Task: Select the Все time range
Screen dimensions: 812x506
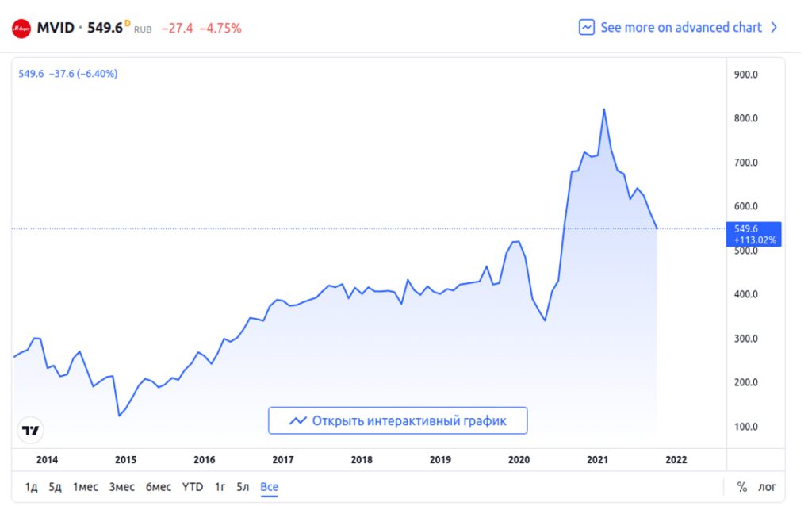Action: (270, 487)
